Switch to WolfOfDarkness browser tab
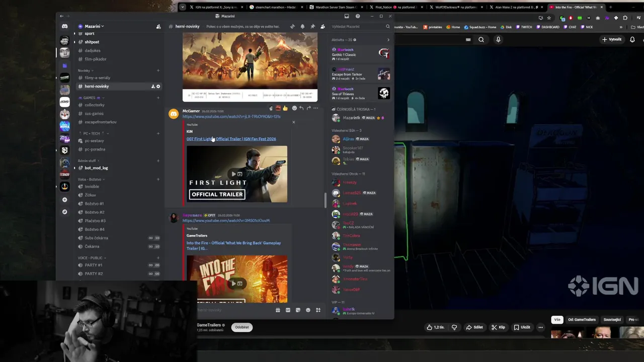This screenshot has height=362, width=644. [x=455, y=7]
